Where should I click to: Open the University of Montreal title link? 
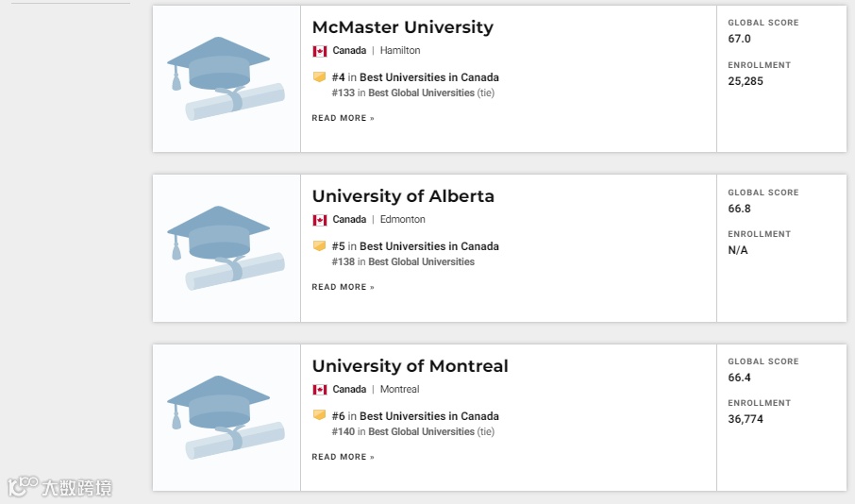coord(410,366)
